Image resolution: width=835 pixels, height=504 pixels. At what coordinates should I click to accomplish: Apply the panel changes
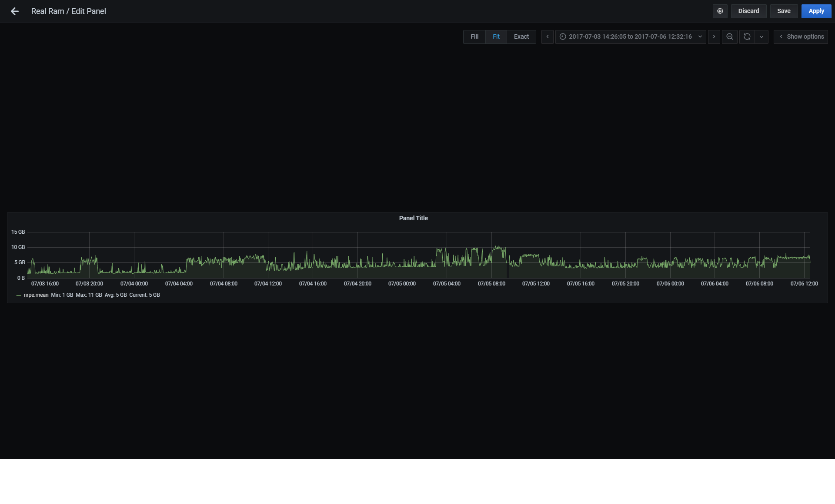coord(816,11)
